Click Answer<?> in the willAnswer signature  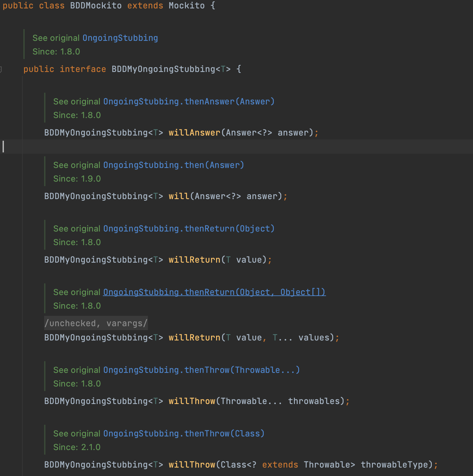[249, 133]
